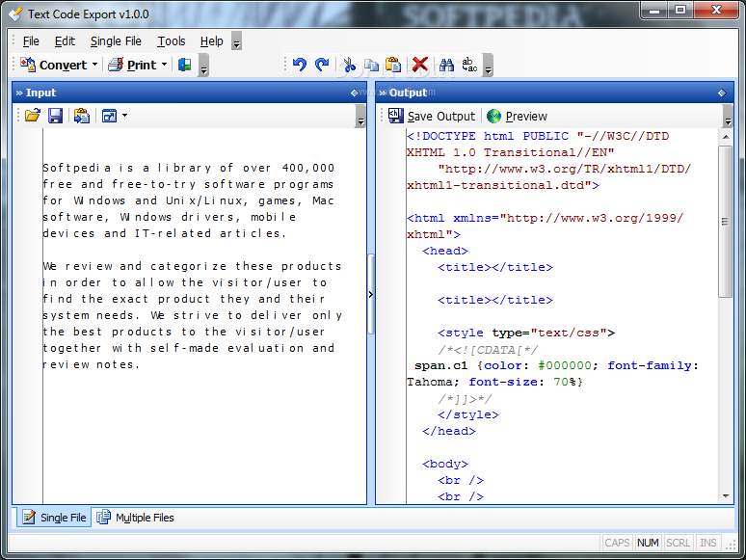Click the Paste clipboard icon in main toolbar

pyautogui.click(x=393, y=65)
